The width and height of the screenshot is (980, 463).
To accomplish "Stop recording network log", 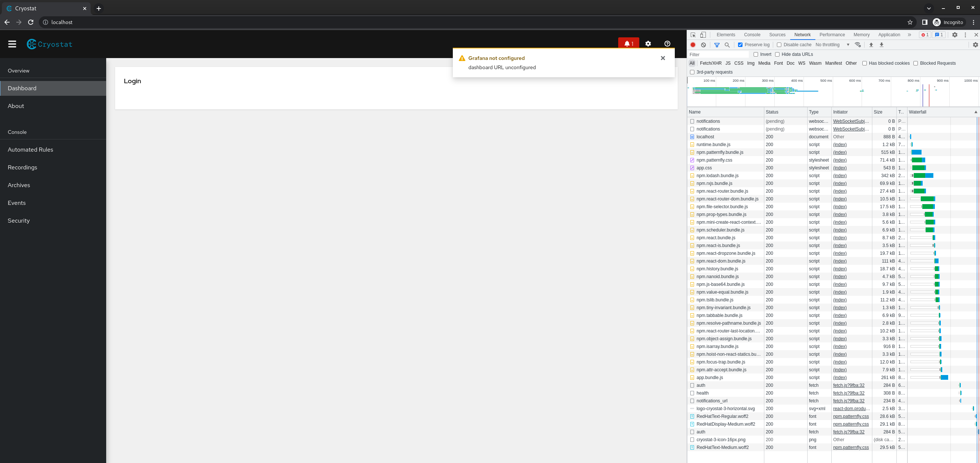I will click(x=693, y=45).
